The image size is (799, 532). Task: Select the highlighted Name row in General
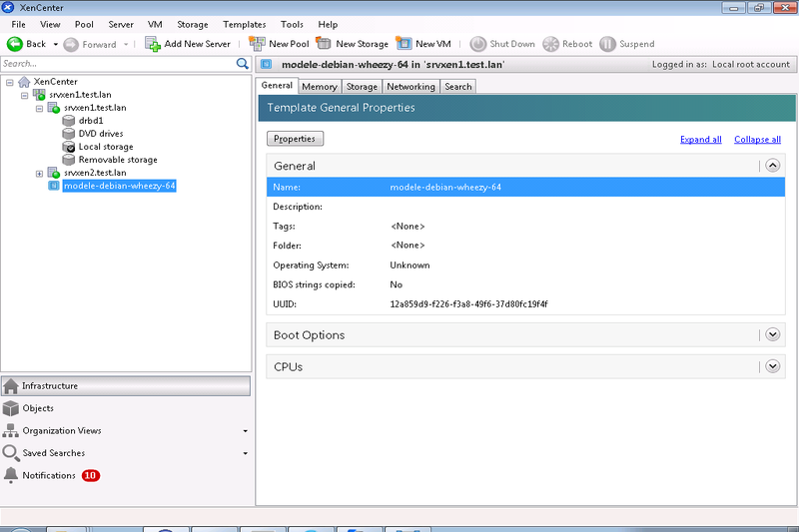coord(525,188)
